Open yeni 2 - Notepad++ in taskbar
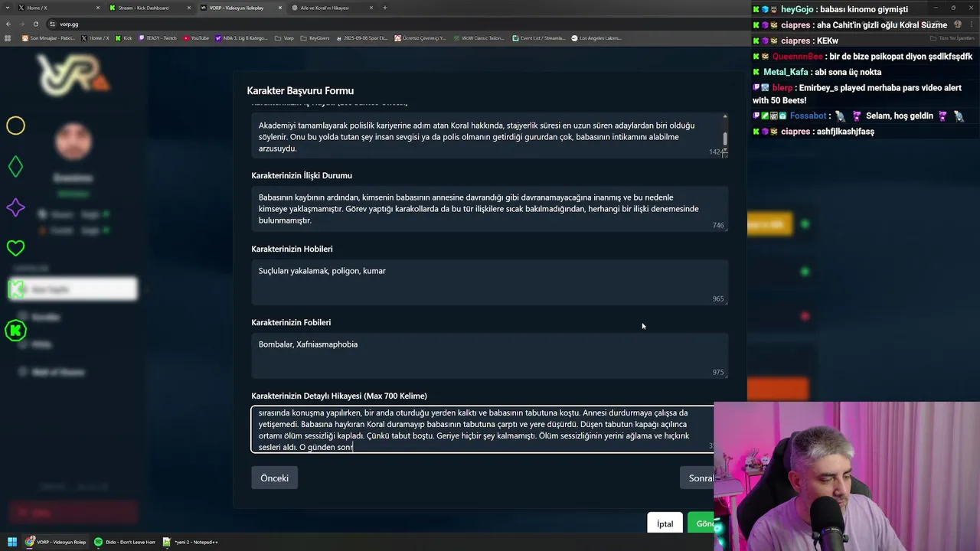 click(191, 542)
